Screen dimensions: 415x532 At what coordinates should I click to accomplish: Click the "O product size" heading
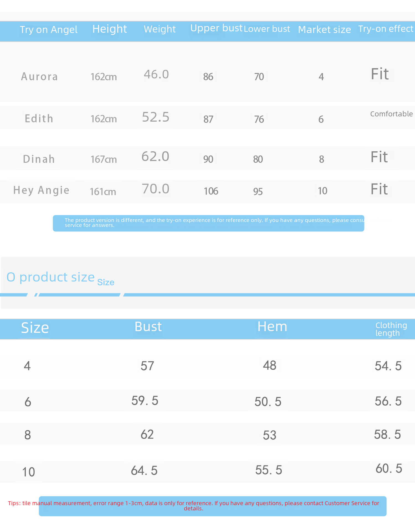click(51, 277)
